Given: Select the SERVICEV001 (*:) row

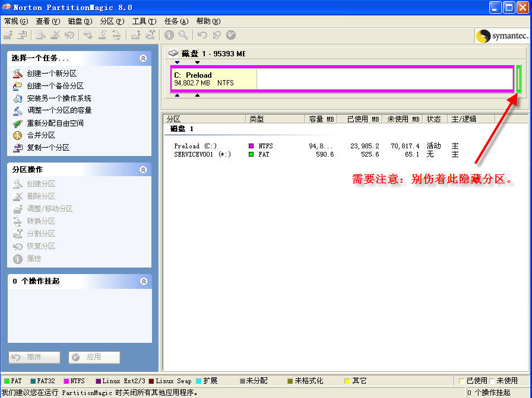Looking at the screenshot, I should coord(316,155).
